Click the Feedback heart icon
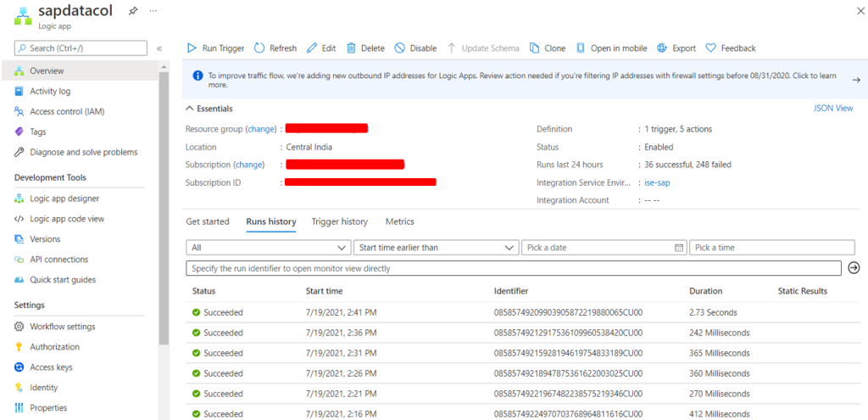868x420 pixels. pos(711,48)
